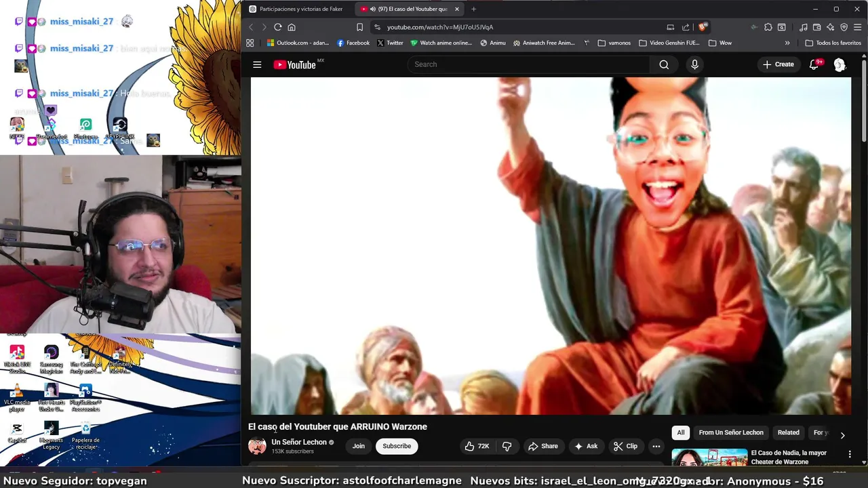868x488 pixels.
Task: Like the video with 72K likes
Action: point(477,446)
